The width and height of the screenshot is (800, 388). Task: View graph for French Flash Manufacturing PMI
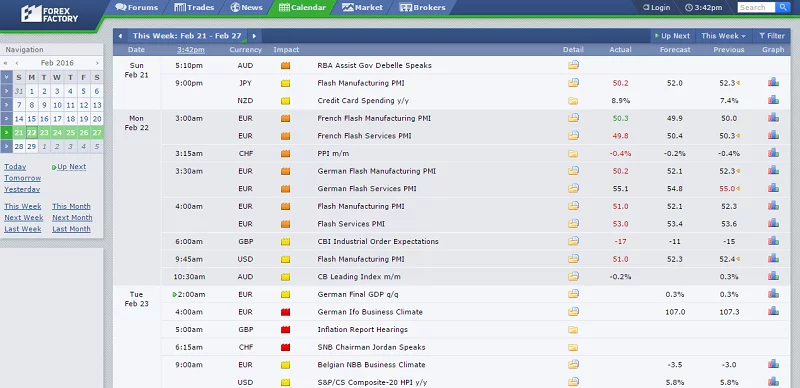pyautogui.click(x=773, y=117)
